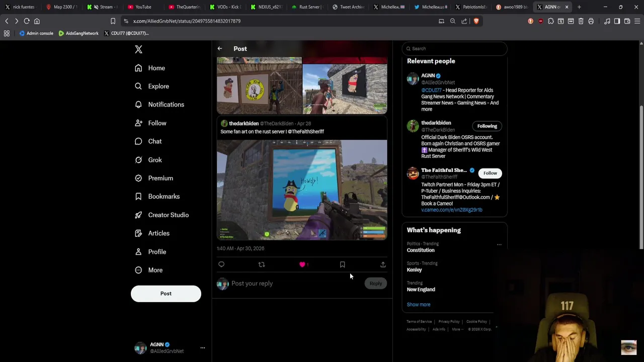Screen dimensions: 644x362
Task: Open the Kenley trending topic
Action: [x=415, y=270]
